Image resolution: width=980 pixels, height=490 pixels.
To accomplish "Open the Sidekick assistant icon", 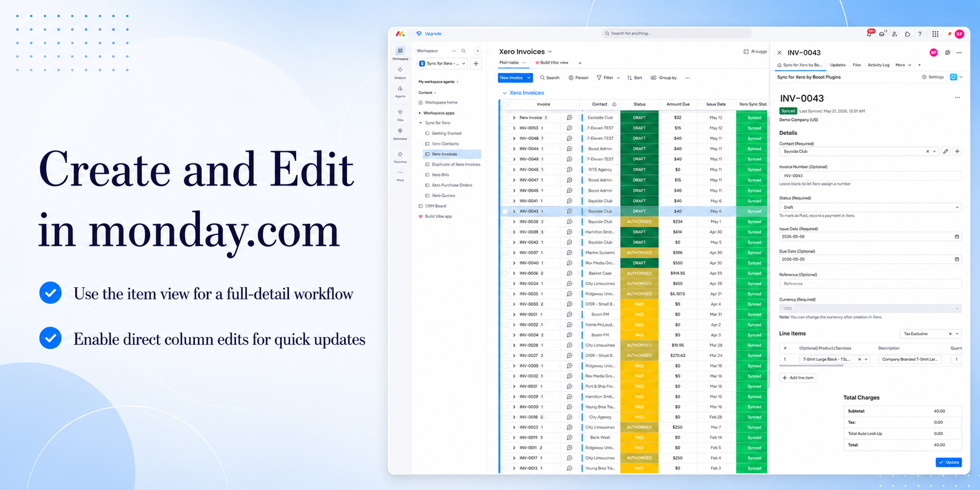I will (x=400, y=69).
